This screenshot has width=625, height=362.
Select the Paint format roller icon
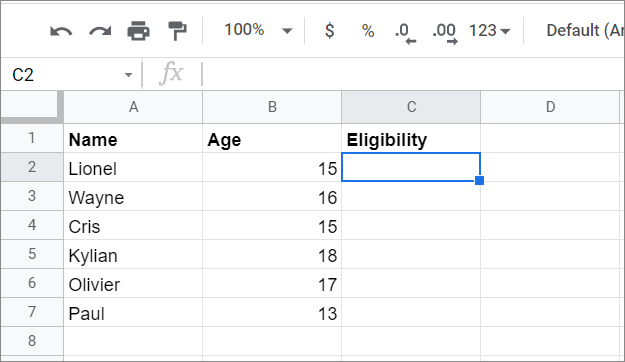(177, 31)
